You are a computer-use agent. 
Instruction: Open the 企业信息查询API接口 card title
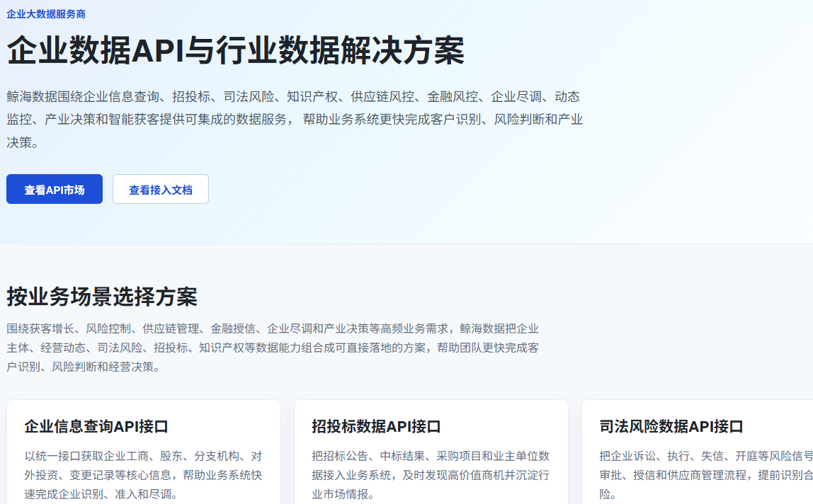pyautogui.click(x=96, y=426)
